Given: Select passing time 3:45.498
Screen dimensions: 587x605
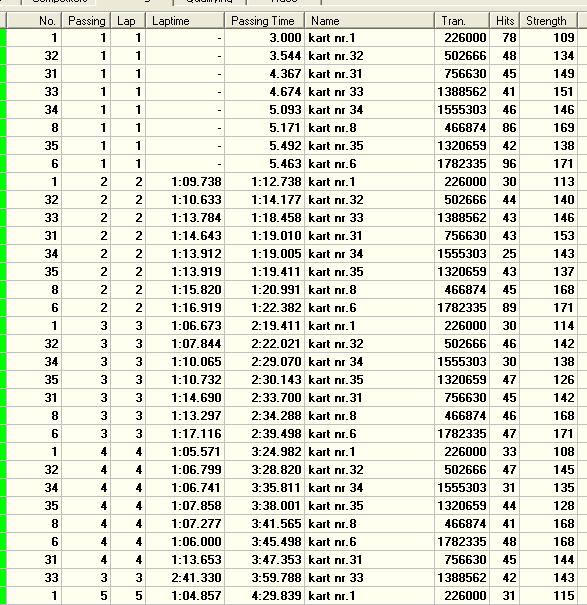Looking at the screenshot, I should click(264, 542).
